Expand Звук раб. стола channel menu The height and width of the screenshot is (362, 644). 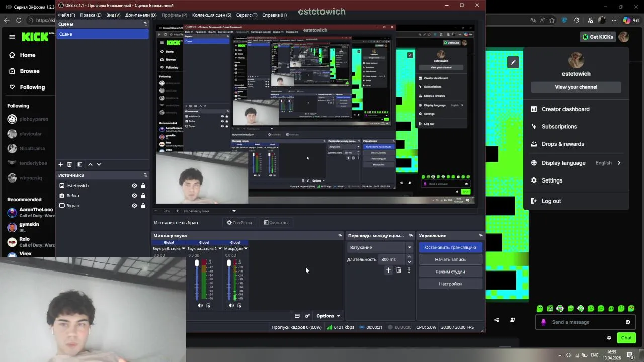[x=183, y=249]
